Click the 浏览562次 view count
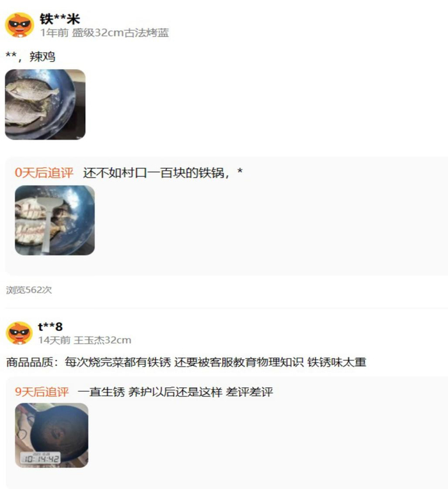 pyautogui.click(x=29, y=290)
